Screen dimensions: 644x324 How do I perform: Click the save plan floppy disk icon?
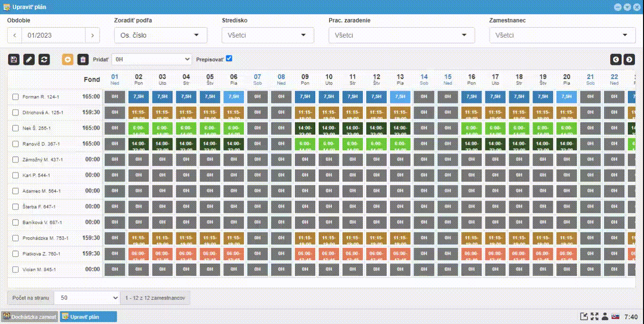[14, 60]
